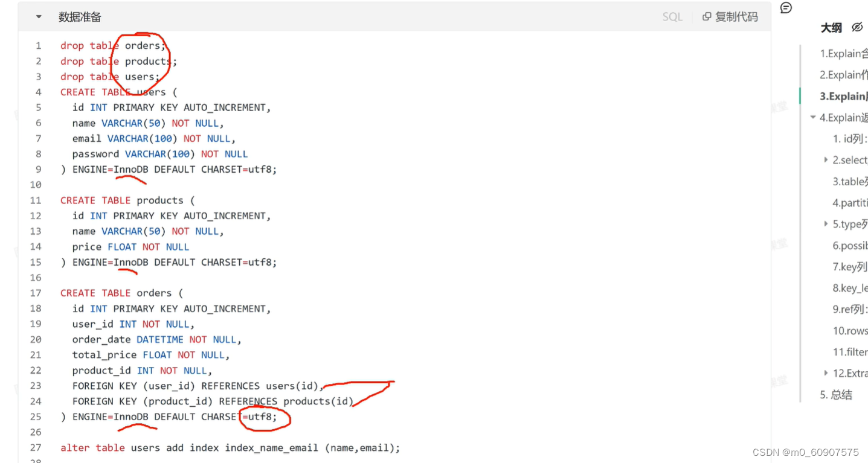The image size is (868, 463).
Task: Click line number 16 in the gutter
Action: click(x=36, y=278)
